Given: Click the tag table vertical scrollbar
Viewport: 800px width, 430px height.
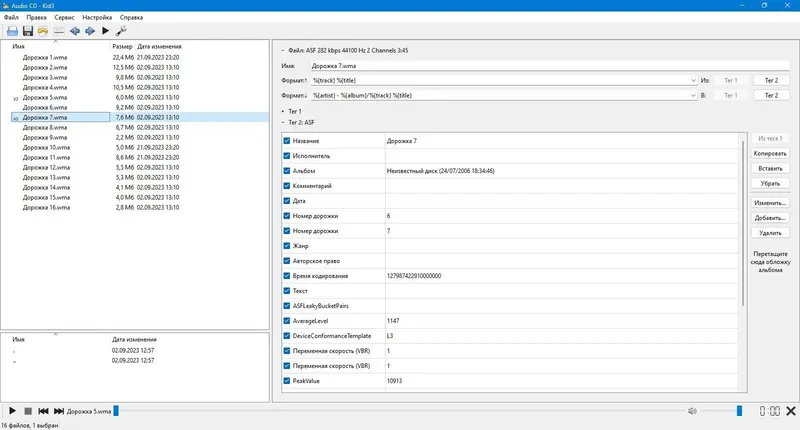Looking at the screenshot, I should click(x=743, y=223).
